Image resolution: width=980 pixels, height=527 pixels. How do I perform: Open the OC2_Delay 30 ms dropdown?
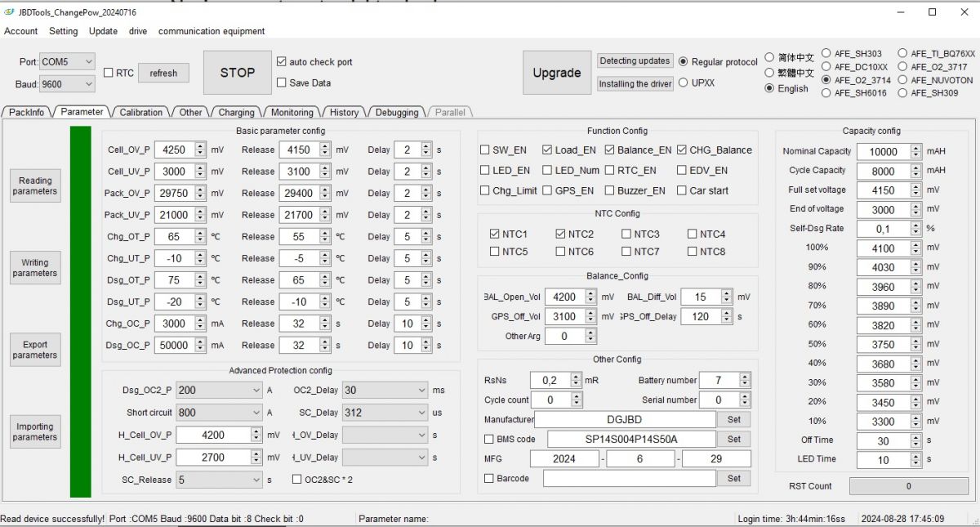click(385, 391)
